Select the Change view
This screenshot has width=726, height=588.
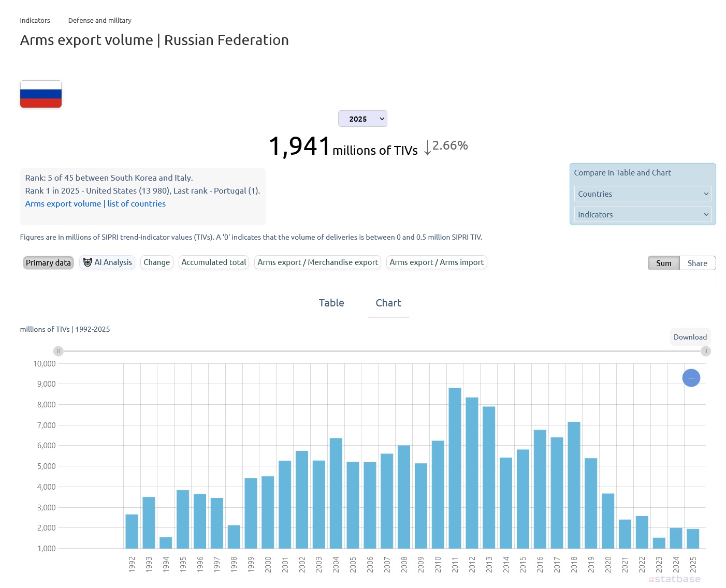coord(156,262)
